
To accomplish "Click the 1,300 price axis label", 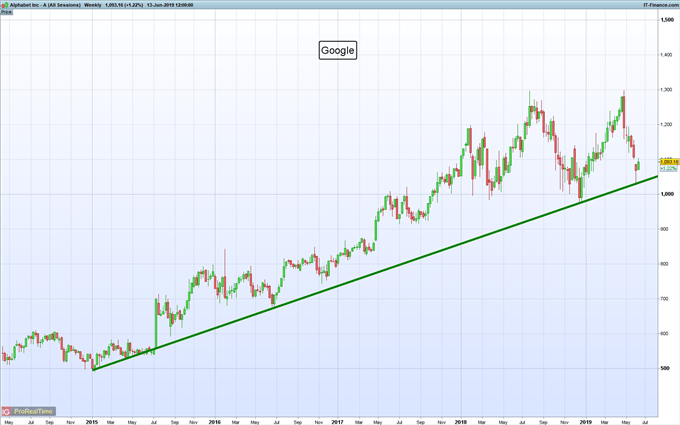I will tap(667, 90).
